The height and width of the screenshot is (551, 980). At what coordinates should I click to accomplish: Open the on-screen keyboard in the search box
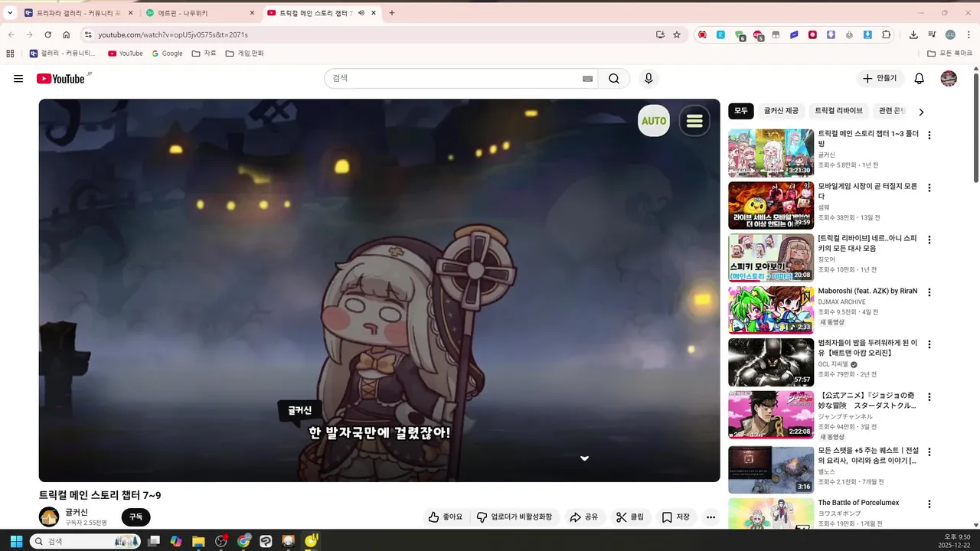(x=587, y=79)
